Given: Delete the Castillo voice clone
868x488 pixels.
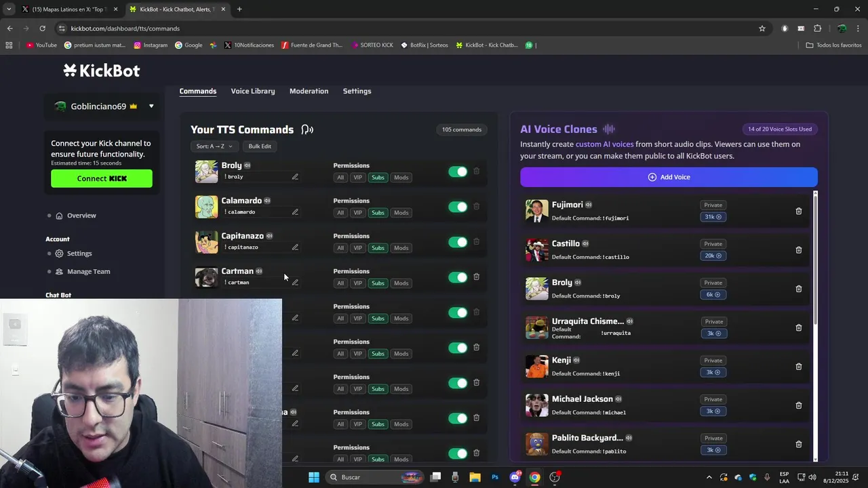Looking at the screenshot, I should tap(798, 250).
